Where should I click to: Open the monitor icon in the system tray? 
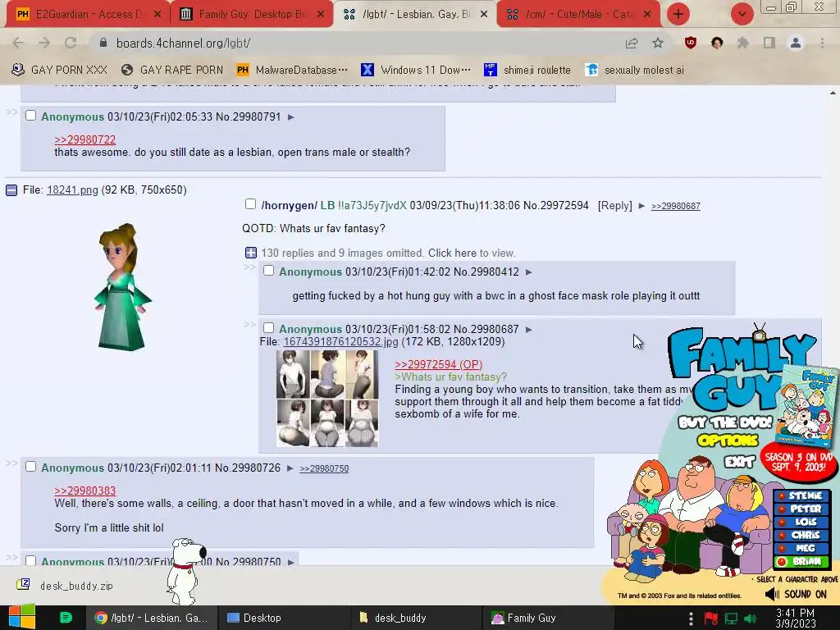731,619
